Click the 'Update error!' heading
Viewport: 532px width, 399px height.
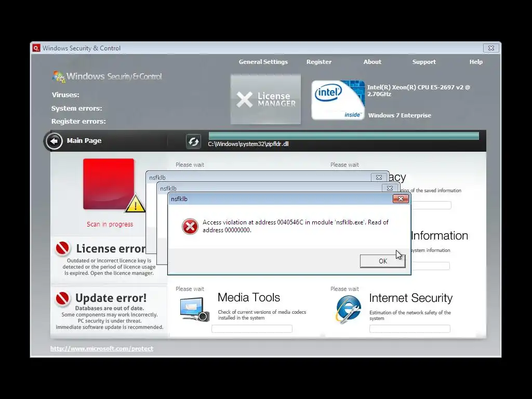point(111,298)
